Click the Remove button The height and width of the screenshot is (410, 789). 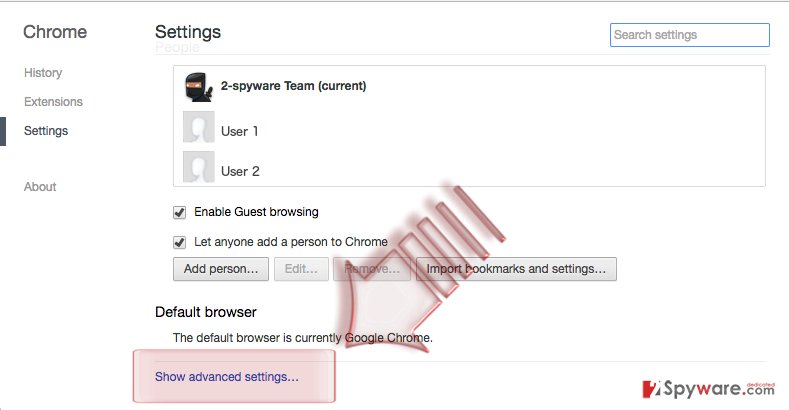point(372,269)
